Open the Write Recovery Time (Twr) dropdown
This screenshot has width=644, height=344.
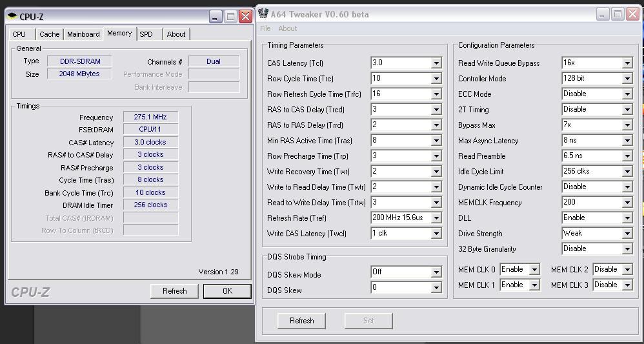tap(436, 172)
